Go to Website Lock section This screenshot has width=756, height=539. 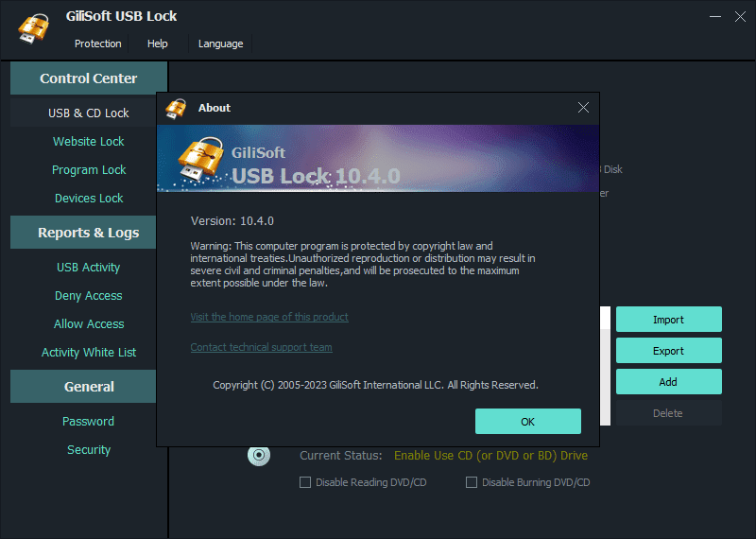pyautogui.click(x=89, y=142)
